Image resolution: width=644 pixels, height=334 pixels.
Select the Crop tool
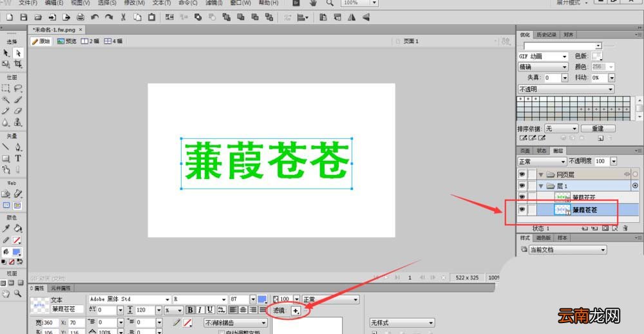point(18,64)
